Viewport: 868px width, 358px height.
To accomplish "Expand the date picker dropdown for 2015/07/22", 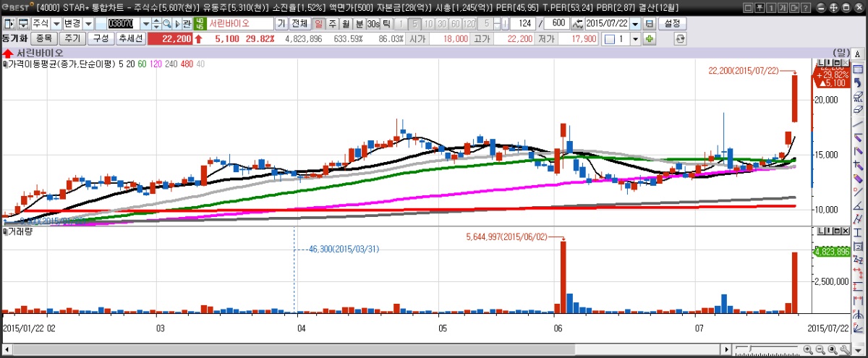I will (635, 24).
